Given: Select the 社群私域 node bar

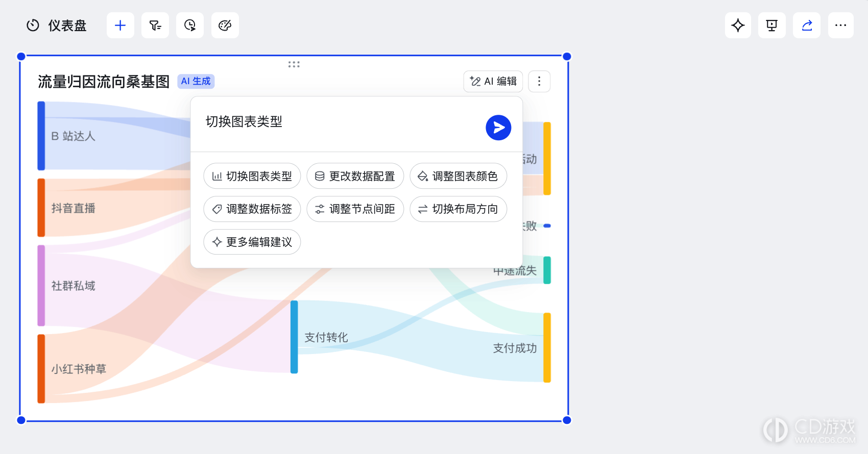Looking at the screenshot, I should 41,286.
